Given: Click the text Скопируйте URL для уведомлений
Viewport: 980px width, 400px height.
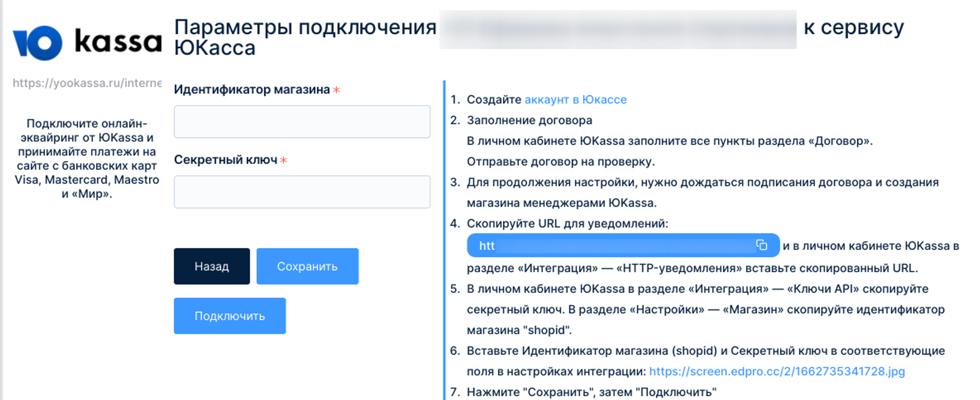Looking at the screenshot, I should [567, 223].
